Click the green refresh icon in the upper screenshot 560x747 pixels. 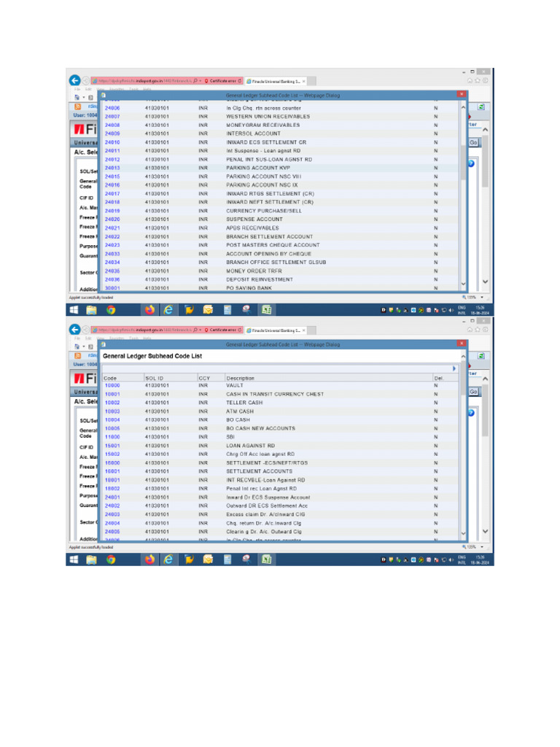481,107
